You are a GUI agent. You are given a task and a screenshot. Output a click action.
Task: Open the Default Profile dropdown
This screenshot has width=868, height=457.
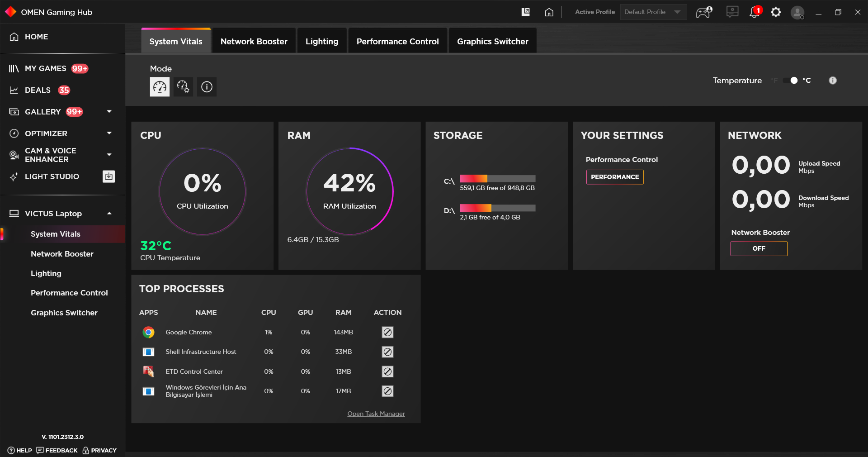click(653, 12)
